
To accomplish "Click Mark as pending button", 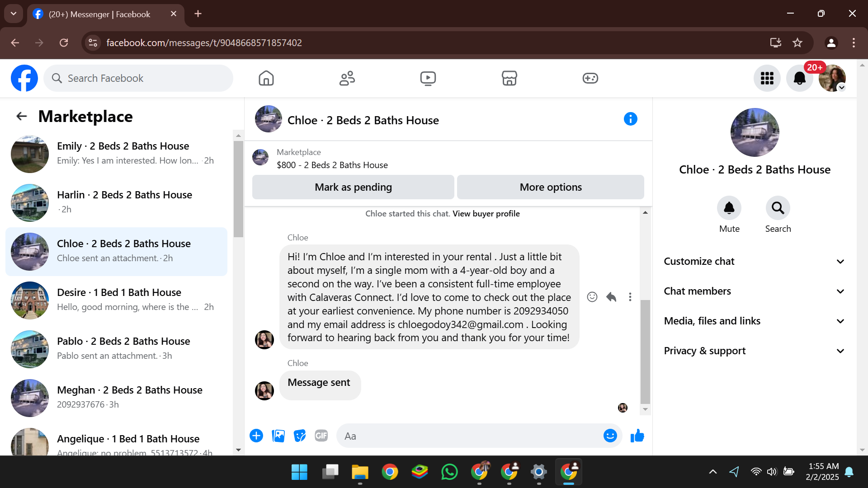I will (x=353, y=187).
